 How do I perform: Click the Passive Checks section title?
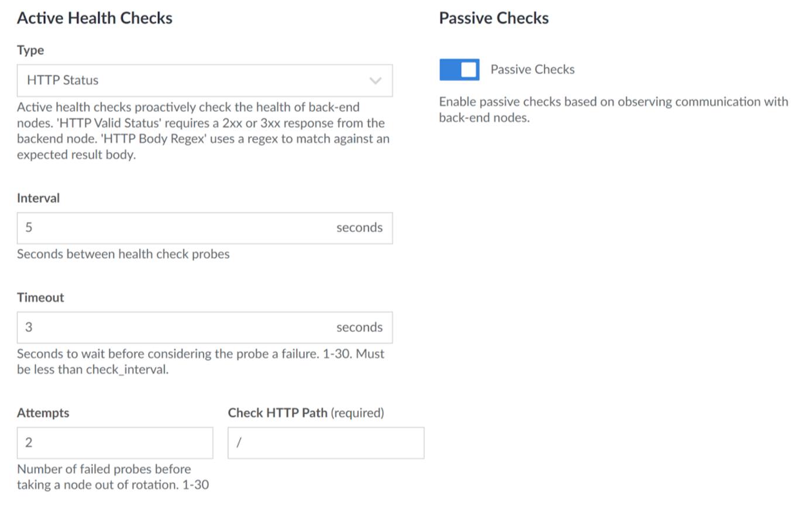[x=494, y=18]
